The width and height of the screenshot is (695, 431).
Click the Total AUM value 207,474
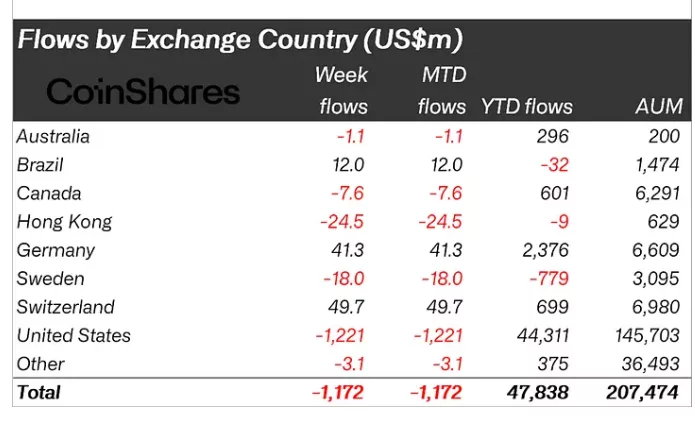pyautogui.click(x=642, y=392)
